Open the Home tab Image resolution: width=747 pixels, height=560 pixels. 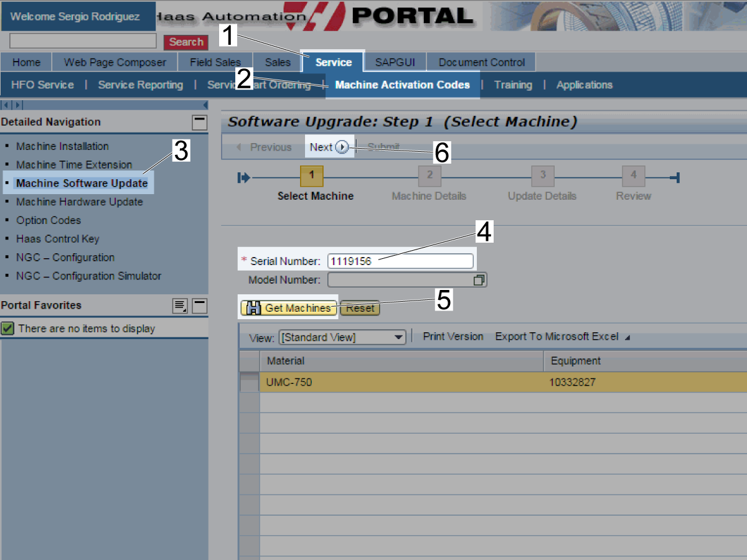coord(26,62)
